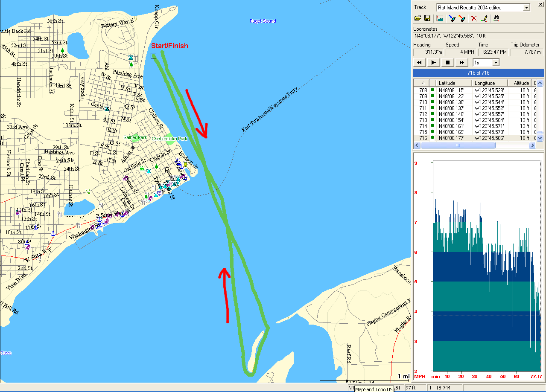Click the red arrow GPS transfer icon
The height and width of the screenshot is (392, 546).
pos(461,18)
